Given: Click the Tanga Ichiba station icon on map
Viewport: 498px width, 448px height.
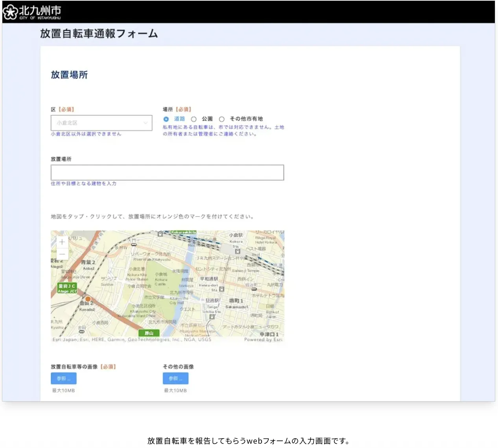Looking at the screenshot, I should pos(212,317).
